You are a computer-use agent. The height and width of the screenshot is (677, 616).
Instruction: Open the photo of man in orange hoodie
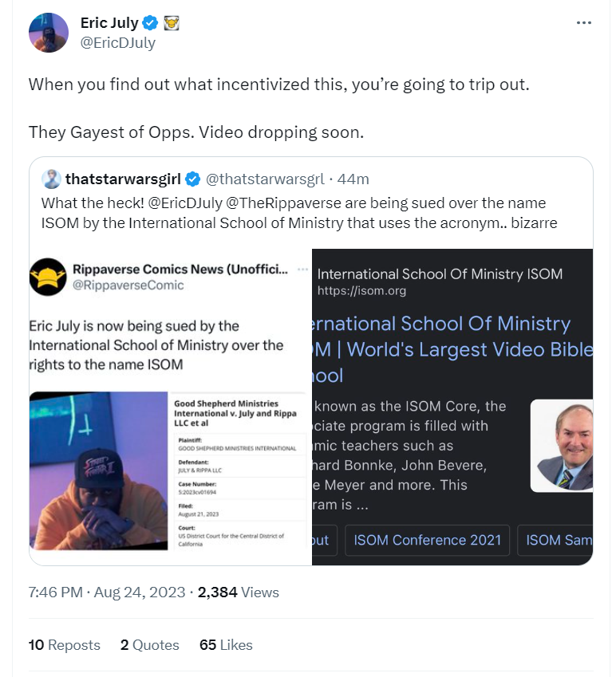pos(97,470)
